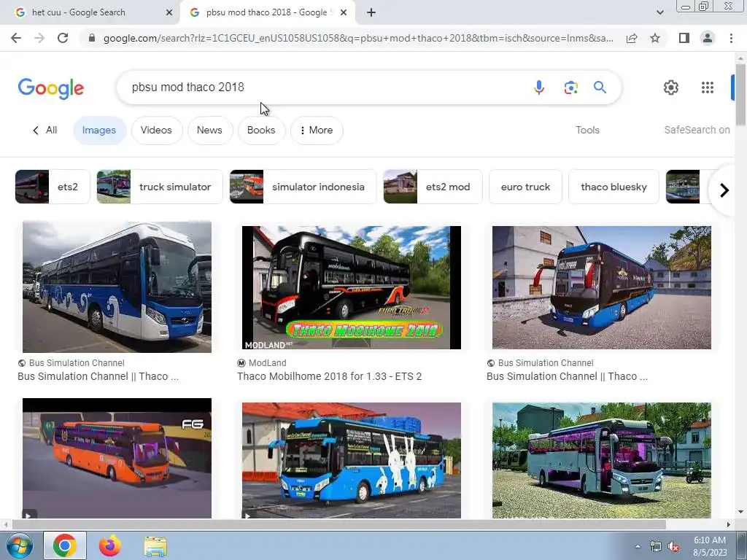Open the Thaco Mobihome 2018 image
Screen dimensions: 747x560
[351, 287]
